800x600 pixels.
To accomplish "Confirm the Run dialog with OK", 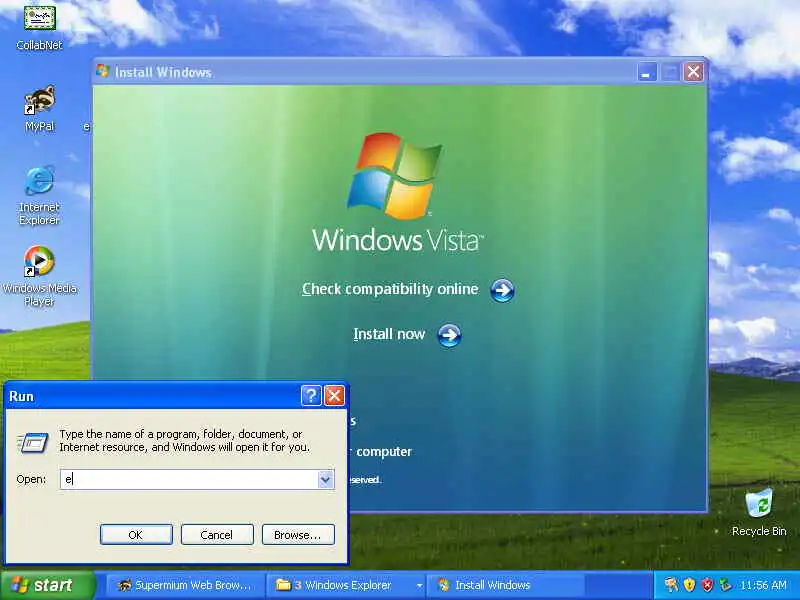I will coord(136,535).
